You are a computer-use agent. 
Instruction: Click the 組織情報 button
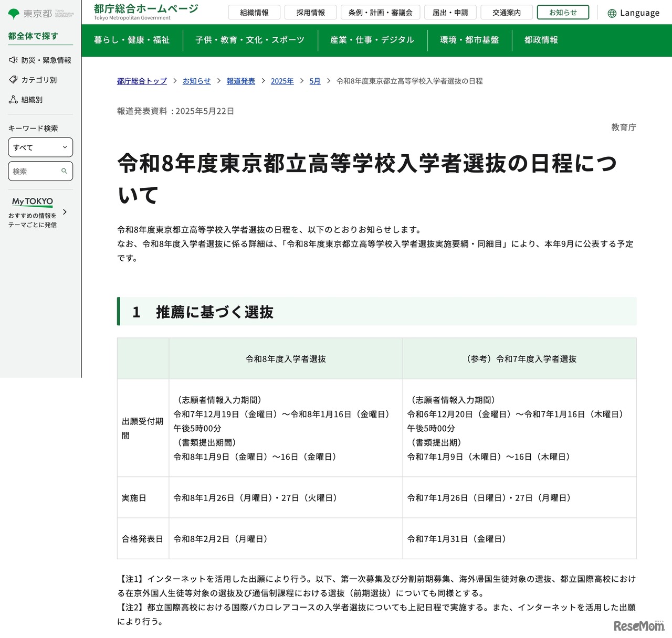(254, 13)
